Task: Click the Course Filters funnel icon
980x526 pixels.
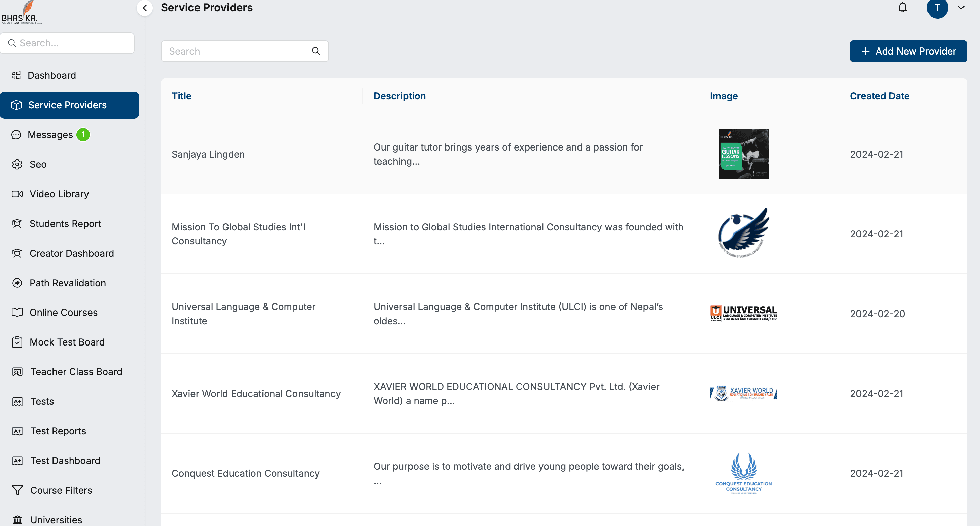Action: (x=17, y=490)
